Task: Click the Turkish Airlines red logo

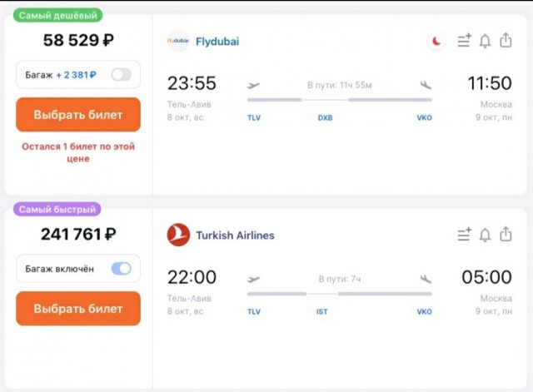Action: pos(178,235)
